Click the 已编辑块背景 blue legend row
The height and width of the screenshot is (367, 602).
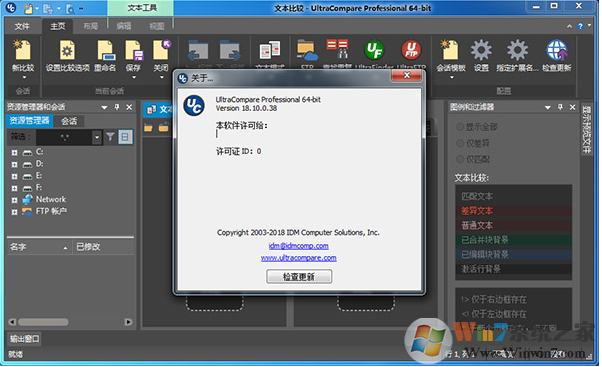click(x=513, y=255)
